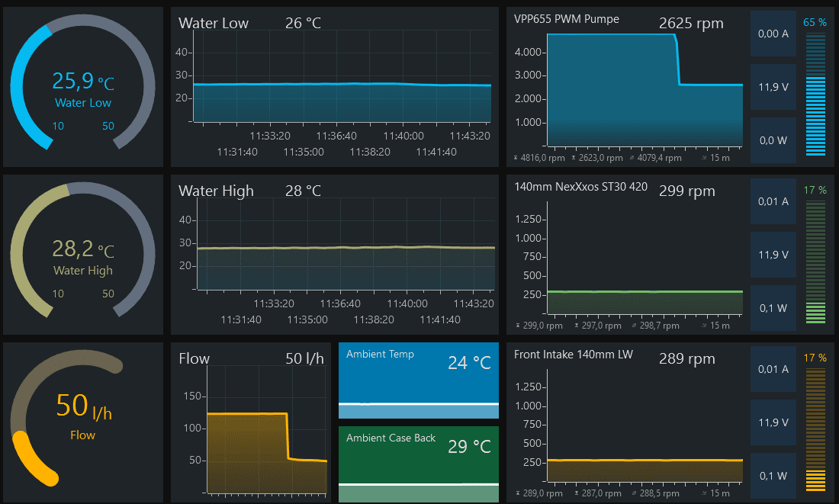The width and height of the screenshot is (839, 504).
Task: Click the maximum rpm icon under the NexXxos ST30 chart
Action: click(517, 326)
